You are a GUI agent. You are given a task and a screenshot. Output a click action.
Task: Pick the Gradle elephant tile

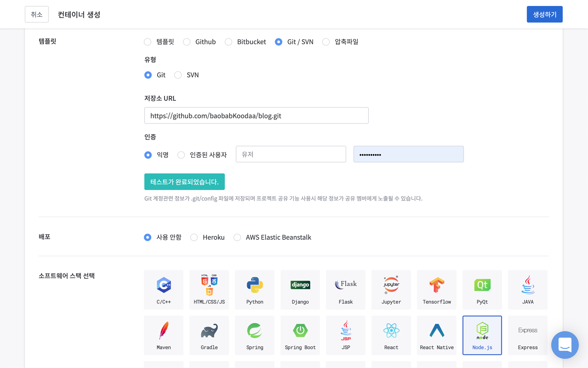(x=209, y=335)
